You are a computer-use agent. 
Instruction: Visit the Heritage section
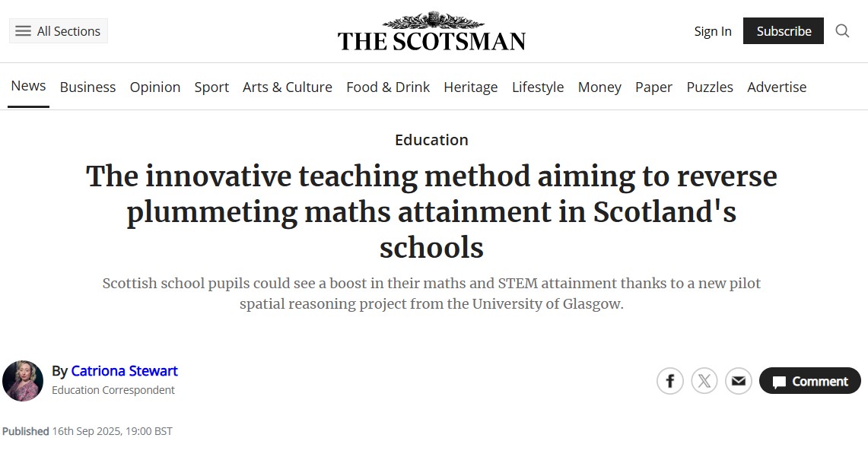point(471,87)
